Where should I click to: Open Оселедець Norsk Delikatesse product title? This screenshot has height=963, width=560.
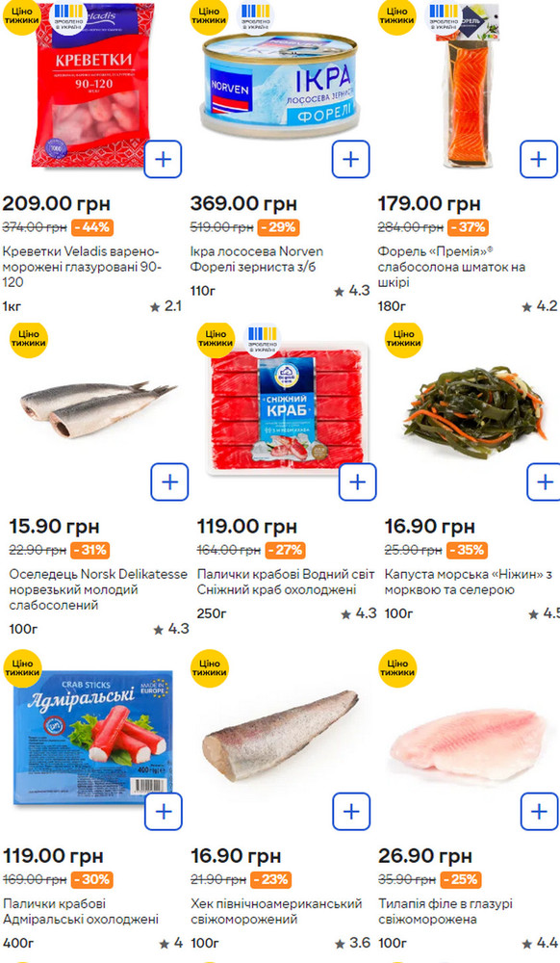(98, 589)
